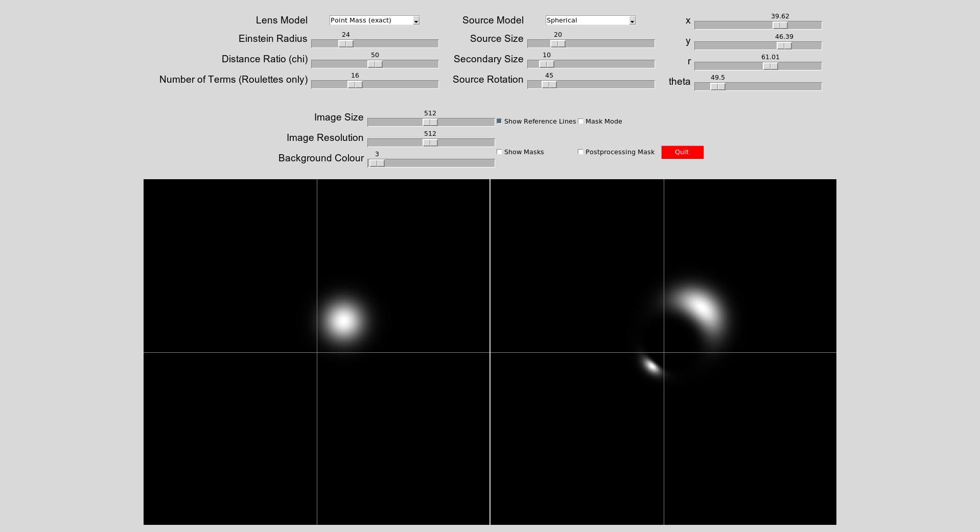Click the Einstein Radius label

coord(273,39)
